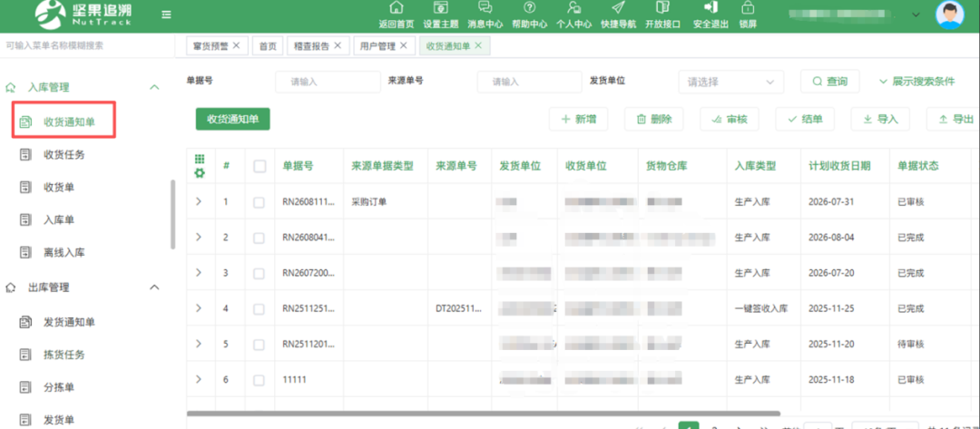Collapse the 入库管理 menu group
Image resolution: width=980 pixels, height=429 pixels.
(154, 87)
